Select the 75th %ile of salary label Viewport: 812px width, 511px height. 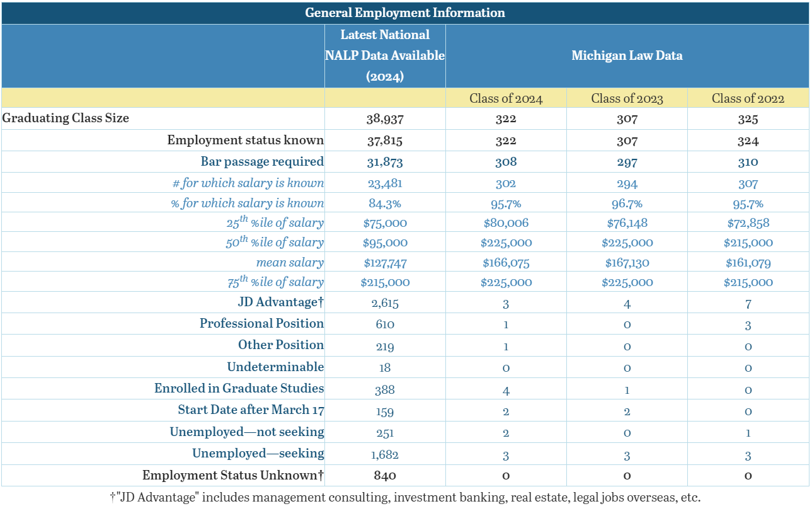coord(276,282)
